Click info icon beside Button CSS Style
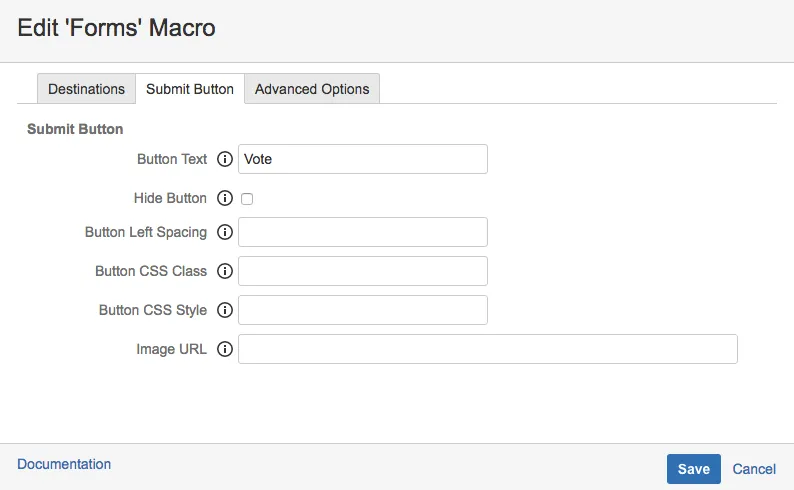This screenshot has height=490, width=794. click(225, 310)
